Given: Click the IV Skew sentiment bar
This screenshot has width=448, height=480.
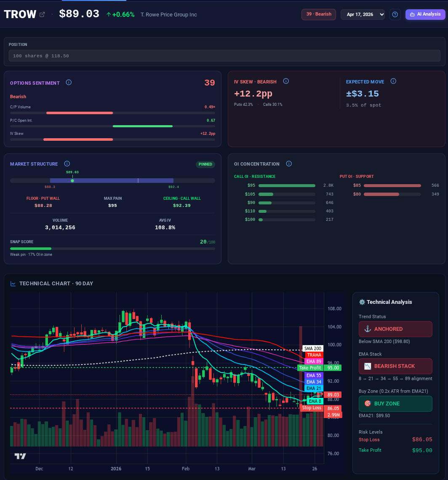Looking at the screenshot, I should 112,139.
